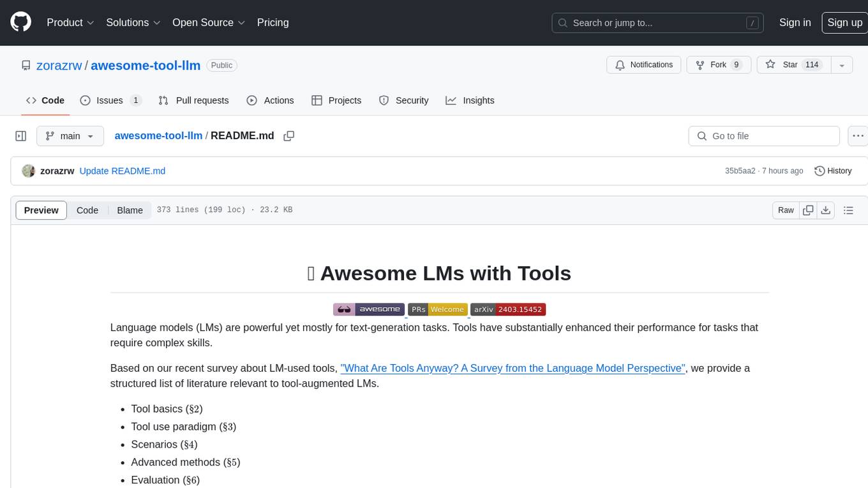Image resolution: width=868 pixels, height=488 pixels.
Task: Click the arXiv 2403.15452 badge
Action: tap(508, 310)
